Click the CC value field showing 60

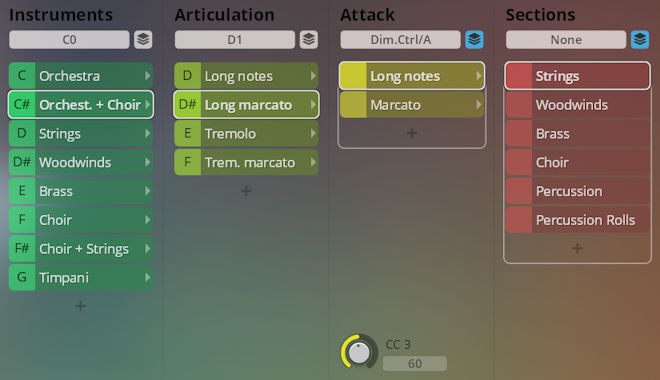pyautogui.click(x=415, y=363)
